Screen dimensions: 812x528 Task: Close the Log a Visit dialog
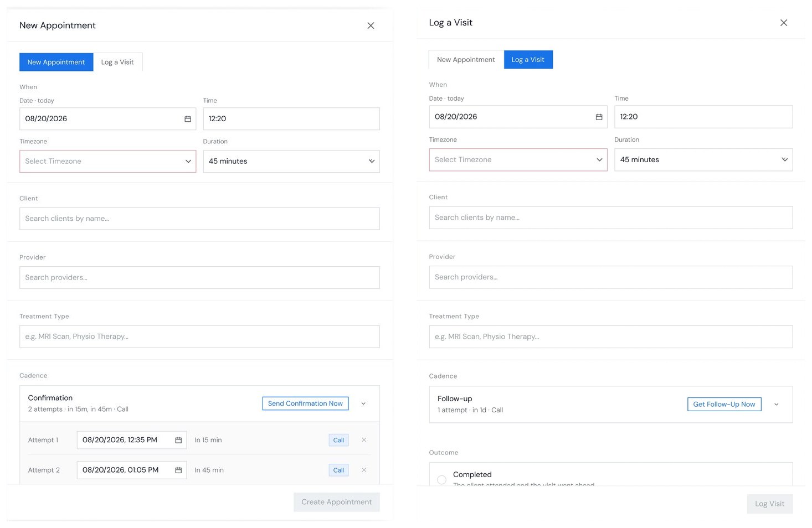784,23
